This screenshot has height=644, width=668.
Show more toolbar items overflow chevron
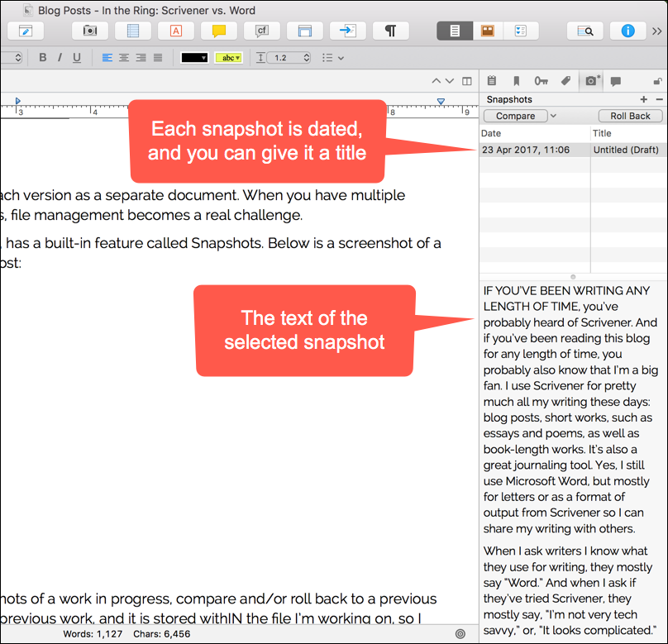click(657, 31)
